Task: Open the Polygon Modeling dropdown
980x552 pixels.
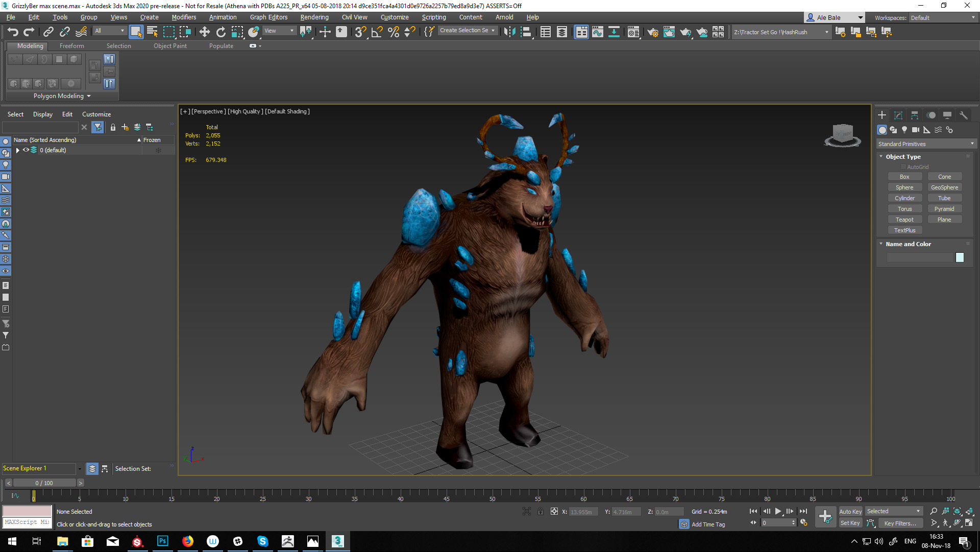Action: click(x=62, y=96)
